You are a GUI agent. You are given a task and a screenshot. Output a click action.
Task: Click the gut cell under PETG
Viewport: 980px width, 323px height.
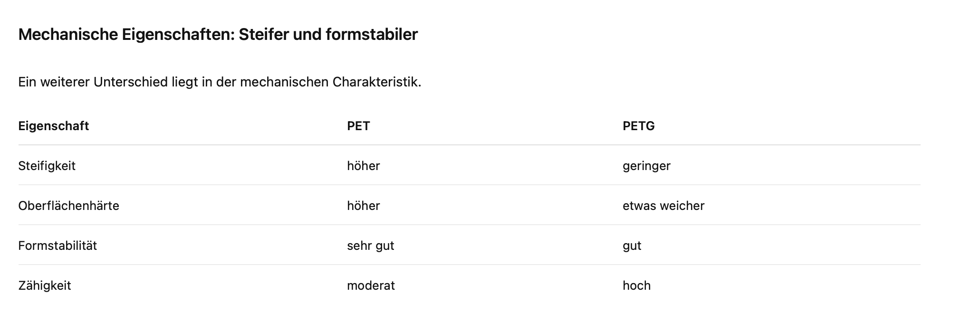click(632, 246)
